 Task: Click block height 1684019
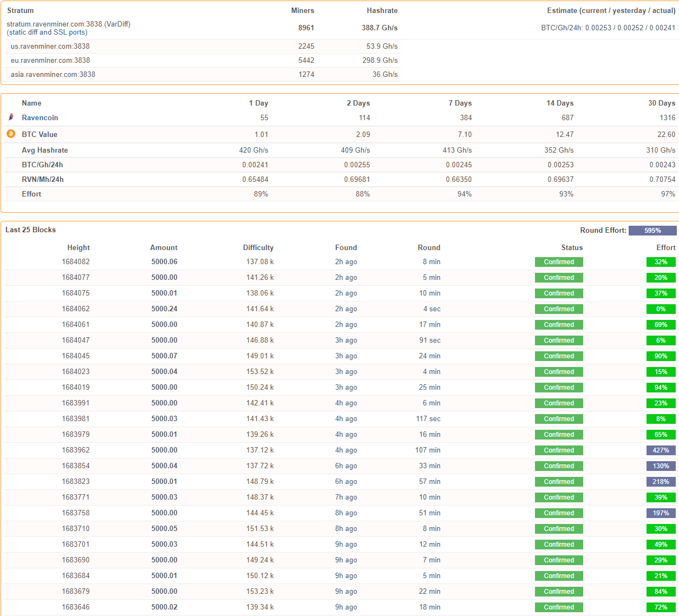point(76,387)
